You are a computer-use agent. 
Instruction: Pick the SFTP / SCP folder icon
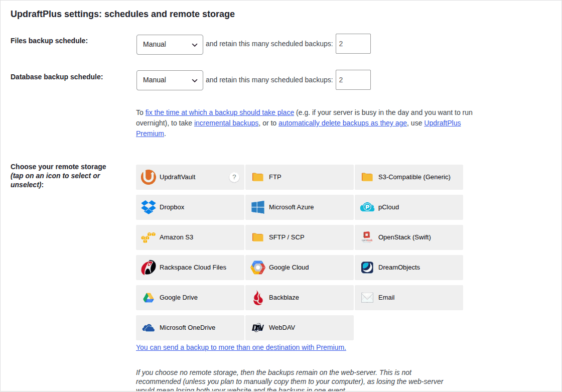point(258,237)
